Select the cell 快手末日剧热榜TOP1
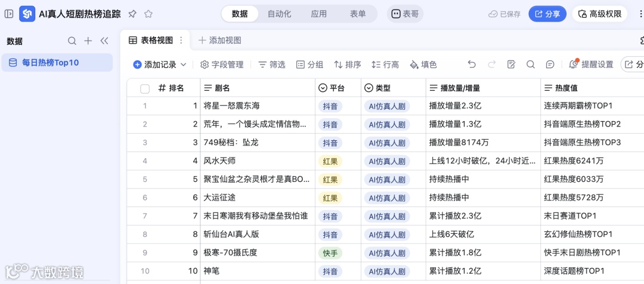Image resolution: width=644 pixels, height=284 pixels. (x=592, y=253)
